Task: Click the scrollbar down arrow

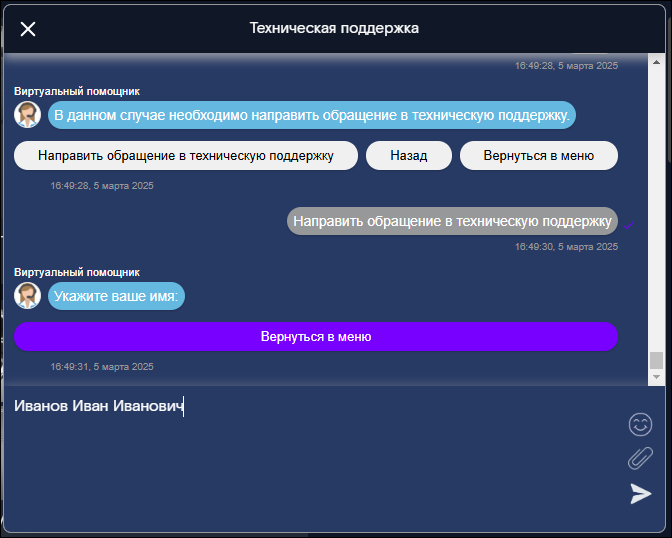Action: [656, 377]
